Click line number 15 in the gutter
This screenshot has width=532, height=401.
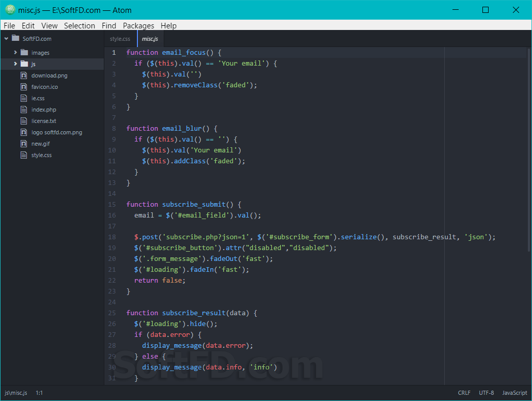click(112, 205)
